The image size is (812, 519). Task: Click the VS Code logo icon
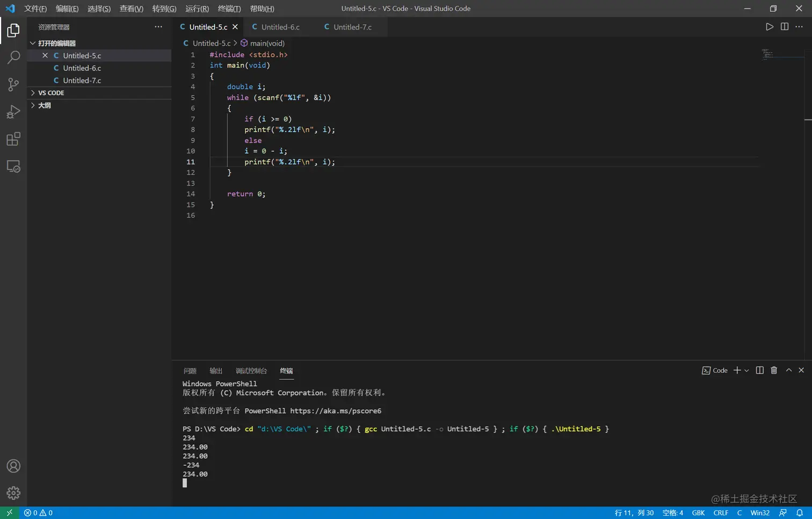pyautogui.click(x=10, y=9)
